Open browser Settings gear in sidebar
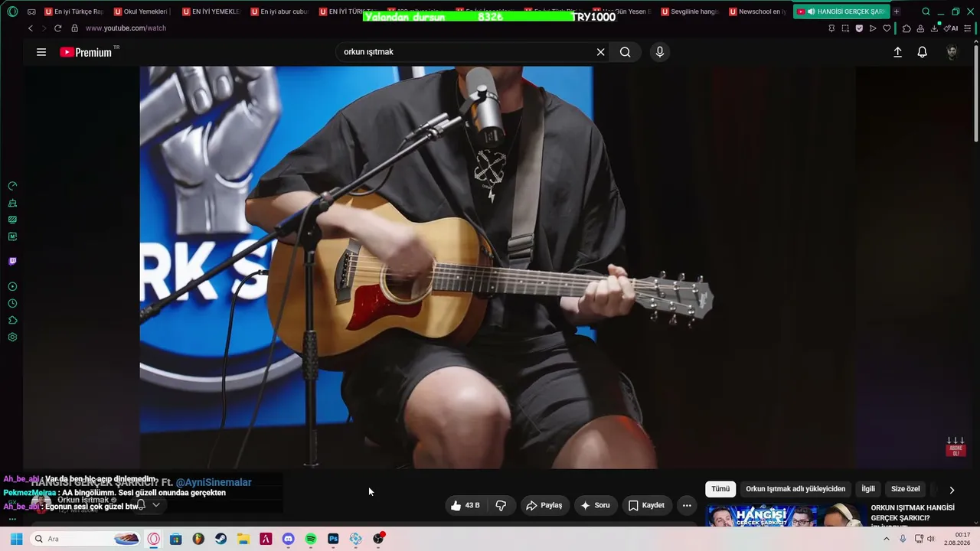 click(12, 337)
